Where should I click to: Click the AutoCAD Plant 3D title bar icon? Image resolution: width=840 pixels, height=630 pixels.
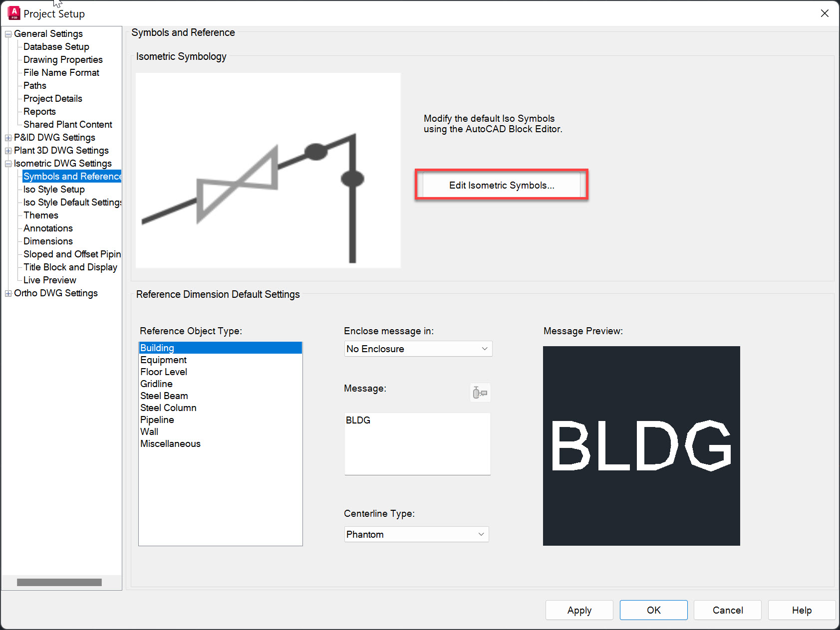click(x=14, y=13)
